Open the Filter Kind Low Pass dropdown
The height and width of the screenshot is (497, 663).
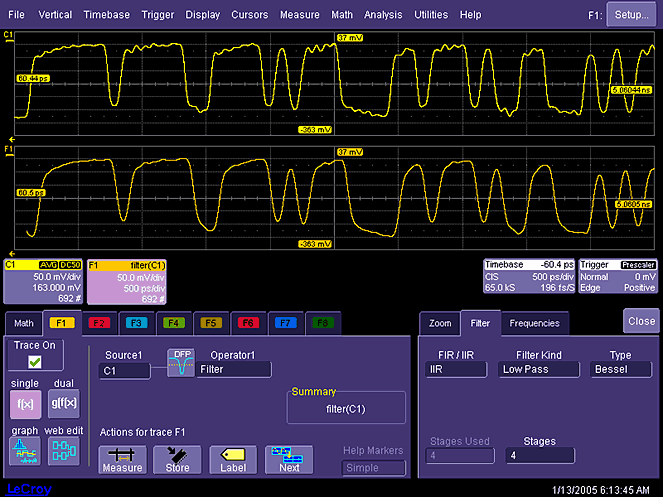pyautogui.click(x=539, y=369)
